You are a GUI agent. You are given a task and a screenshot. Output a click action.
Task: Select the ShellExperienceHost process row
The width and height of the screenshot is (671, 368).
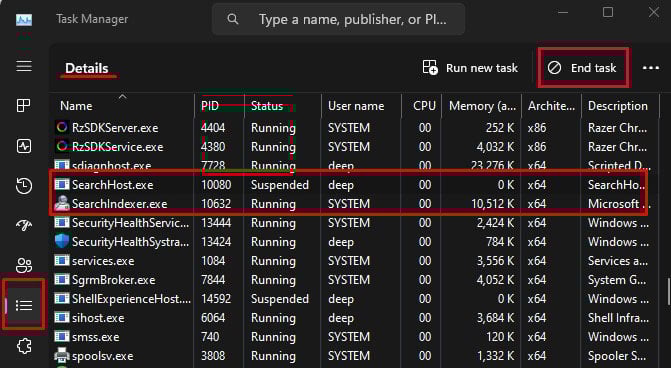(x=354, y=299)
